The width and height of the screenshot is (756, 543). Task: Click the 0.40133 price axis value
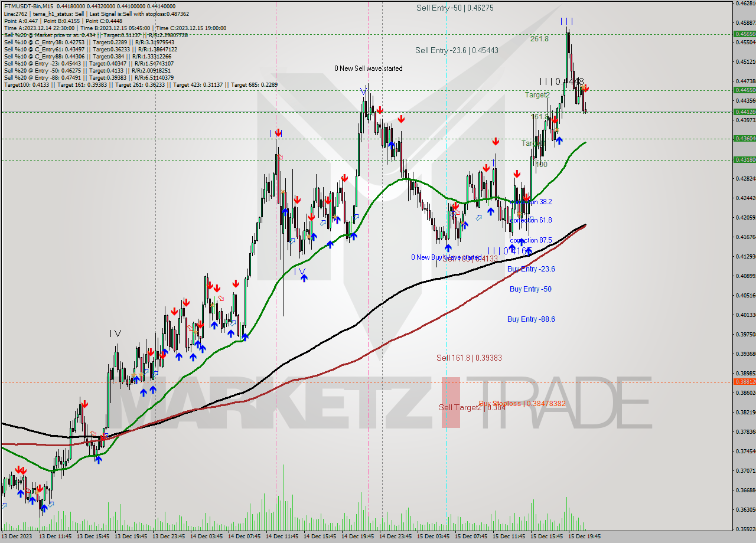(x=745, y=315)
